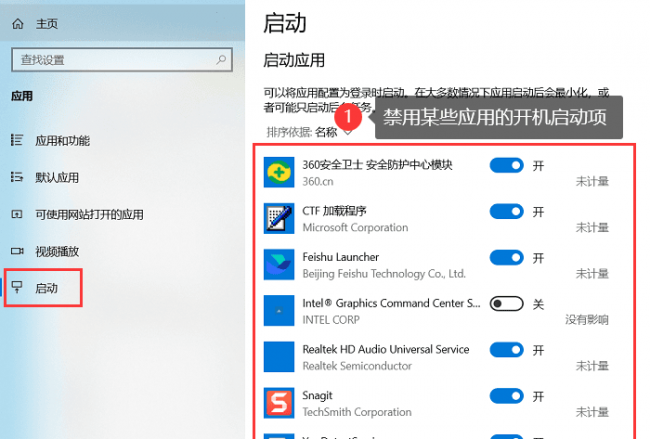Viewport: 650px width, 439px height.
Task: Click the search magnifier icon in 查找设置
Action: point(221,60)
